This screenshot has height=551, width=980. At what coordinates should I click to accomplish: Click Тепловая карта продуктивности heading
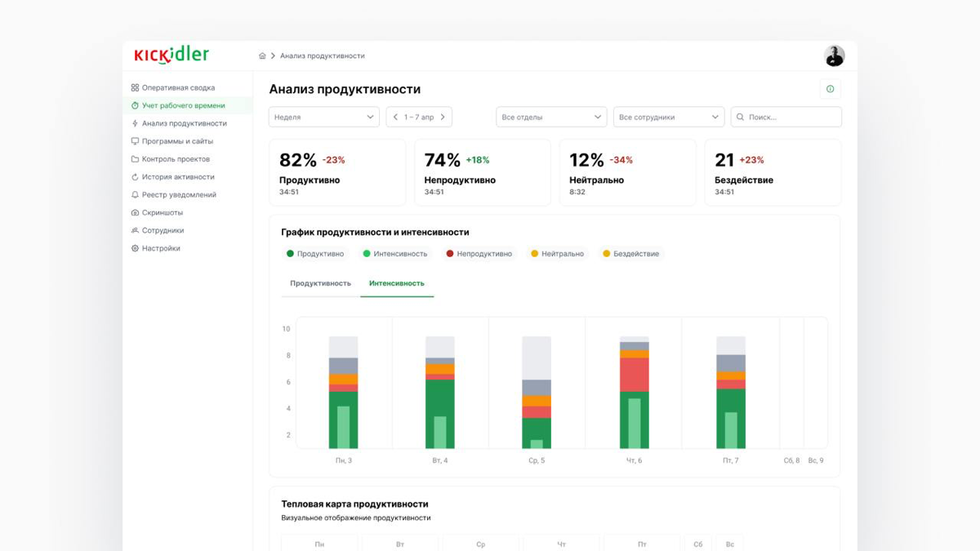point(355,504)
